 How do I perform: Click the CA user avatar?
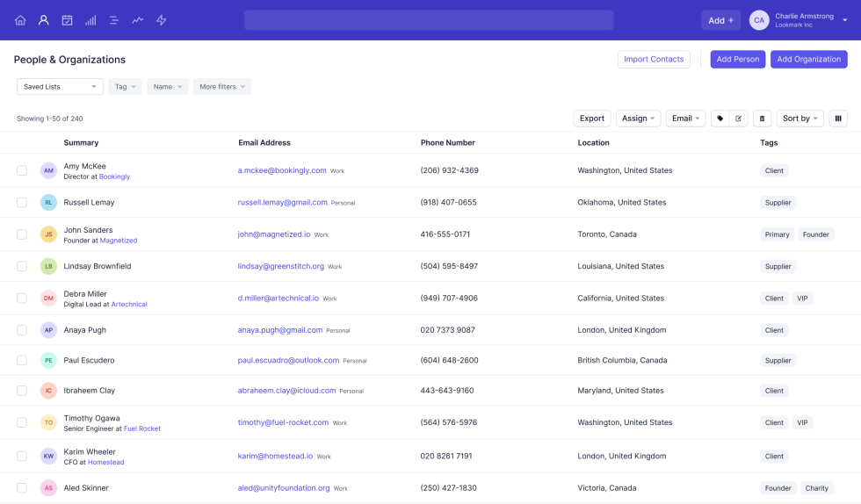759,20
